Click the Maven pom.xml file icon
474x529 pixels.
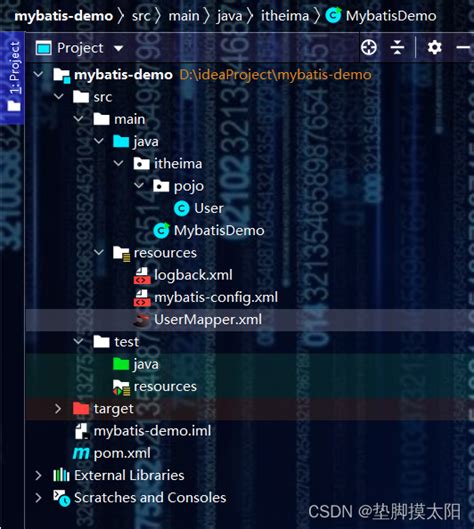(81, 453)
